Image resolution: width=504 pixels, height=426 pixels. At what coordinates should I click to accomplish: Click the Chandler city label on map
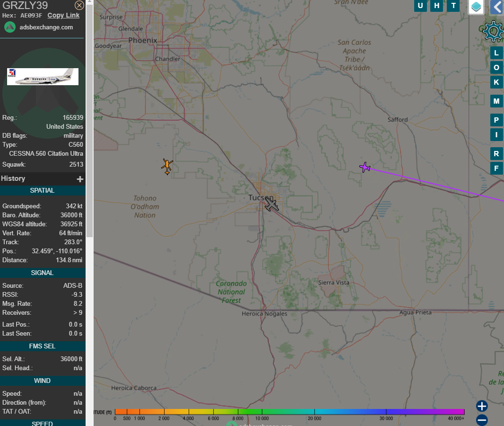click(168, 59)
